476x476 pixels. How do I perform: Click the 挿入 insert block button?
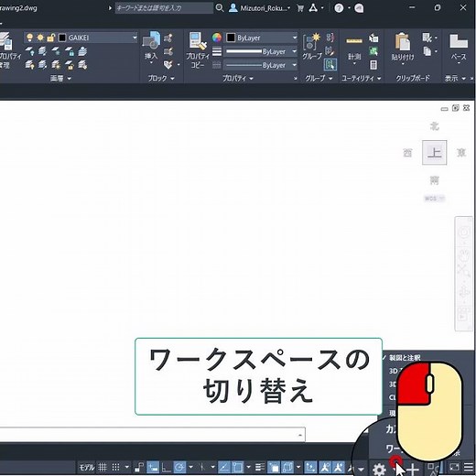point(151,48)
